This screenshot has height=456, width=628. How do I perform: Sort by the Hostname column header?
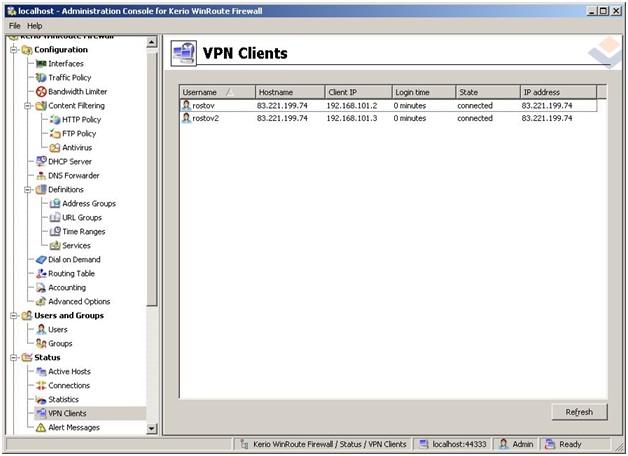[290, 92]
